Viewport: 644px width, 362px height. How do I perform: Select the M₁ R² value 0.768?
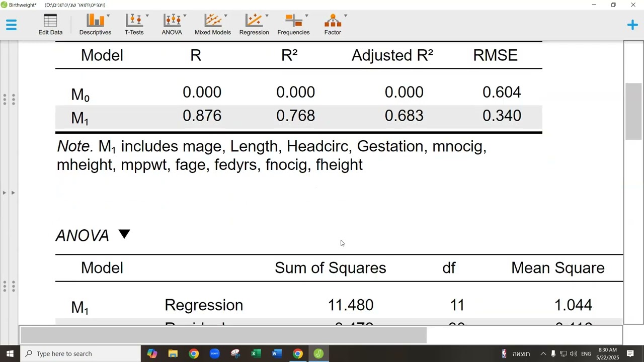coord(295,116)
